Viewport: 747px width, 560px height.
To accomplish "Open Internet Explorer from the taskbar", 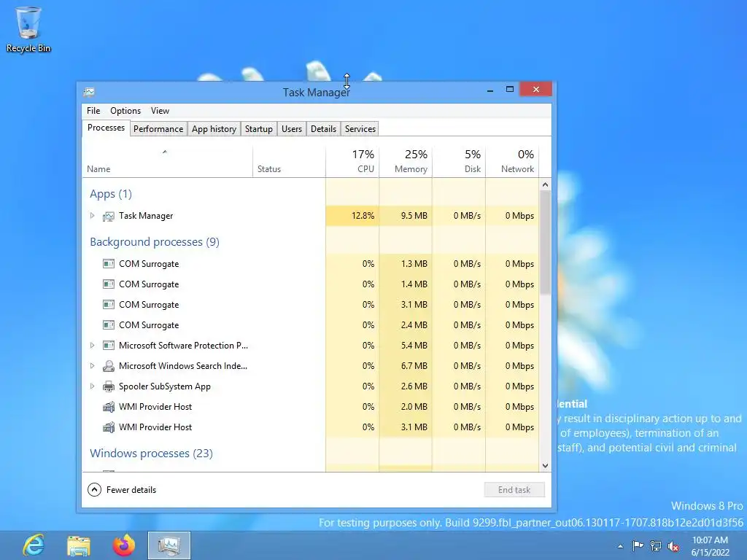I will 34,545.
